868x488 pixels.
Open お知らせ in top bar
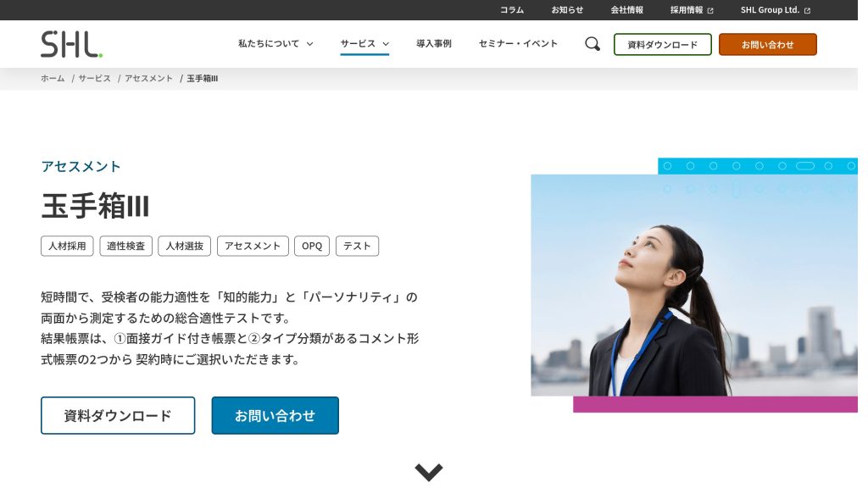click(x=567, y=10)
